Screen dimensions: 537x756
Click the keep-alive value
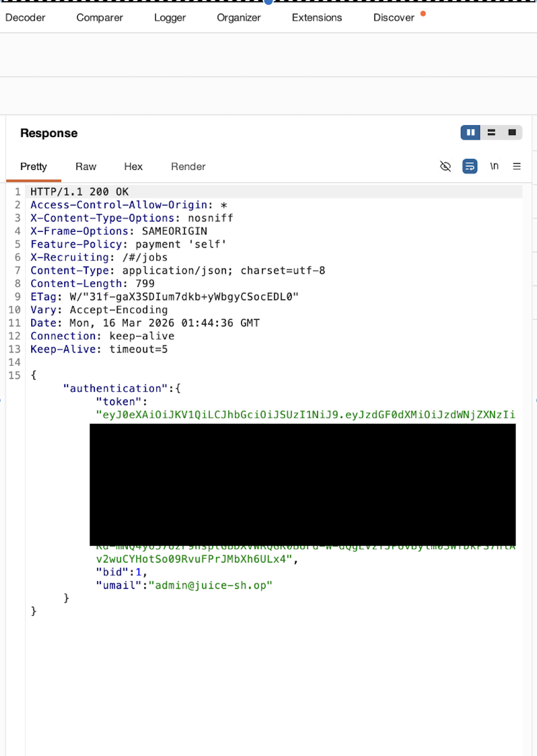click(x=142, y=336)
